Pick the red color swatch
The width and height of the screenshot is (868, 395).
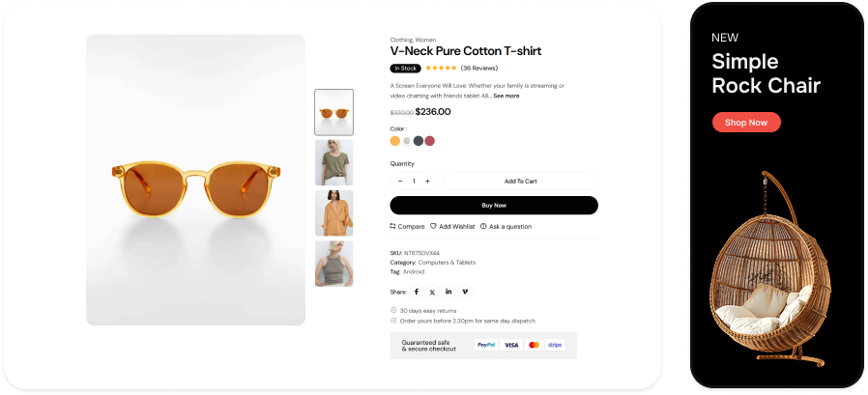(430, 140)
